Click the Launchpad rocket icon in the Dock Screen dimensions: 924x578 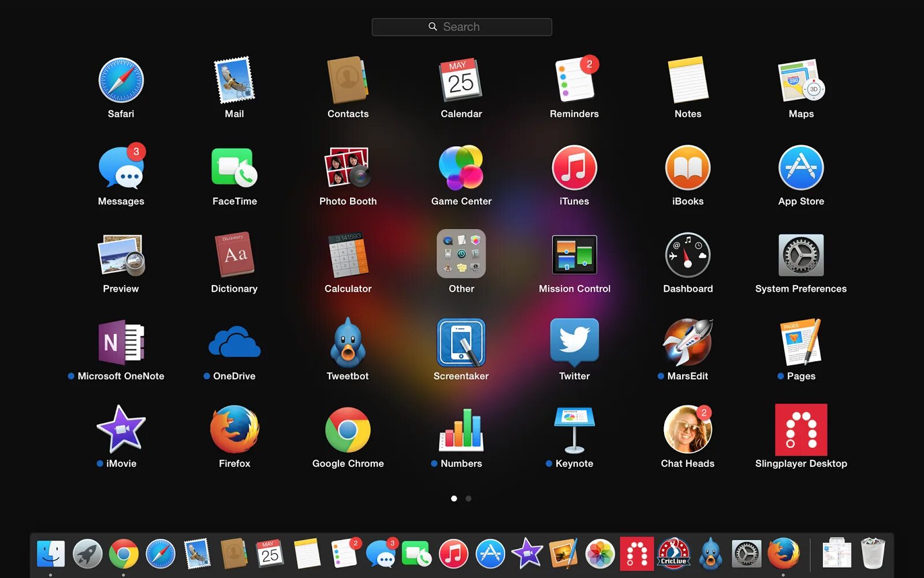point(88,554)
